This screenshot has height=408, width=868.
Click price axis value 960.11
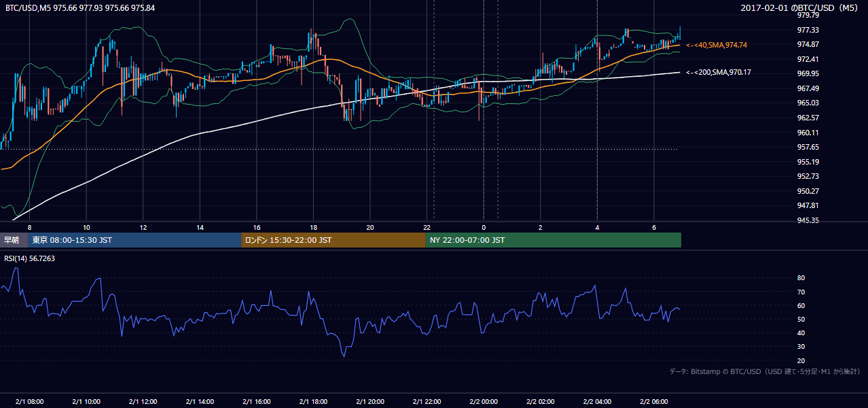tap(808, 133)
